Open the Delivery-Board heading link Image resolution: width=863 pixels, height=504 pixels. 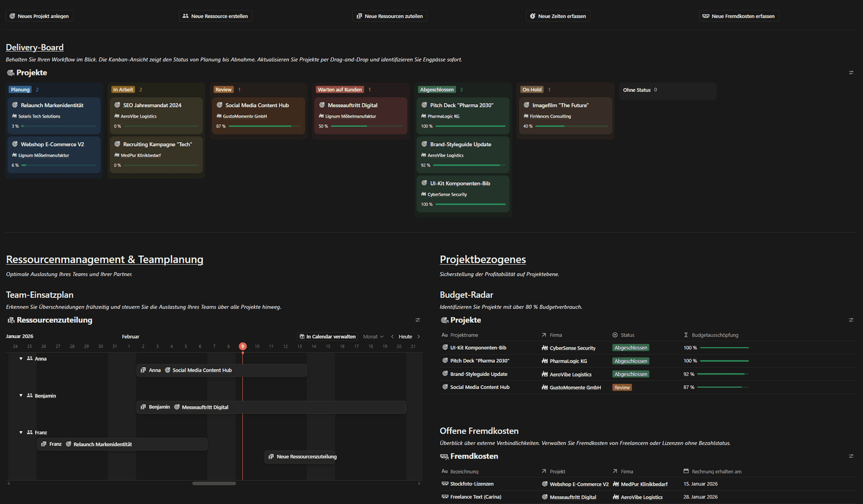[x=34, y=47]
